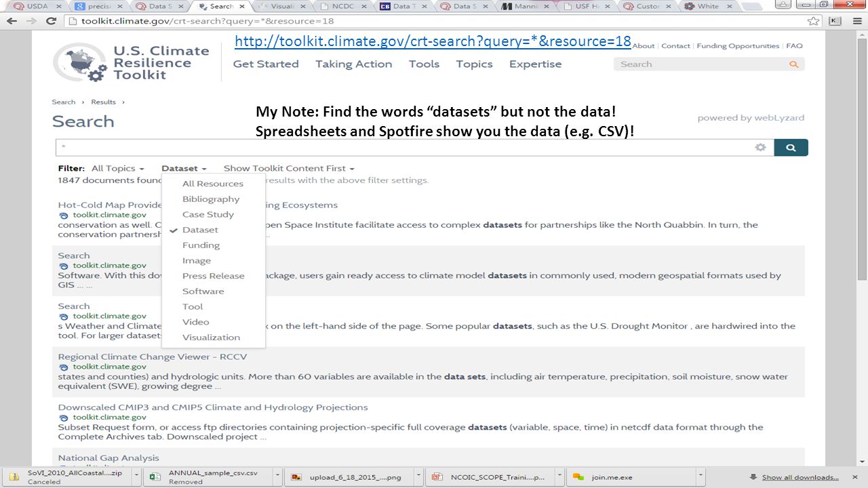The height and width of the screenshot is (488, 868).
Task: Close the USDA tab
Action: [59, 6]
